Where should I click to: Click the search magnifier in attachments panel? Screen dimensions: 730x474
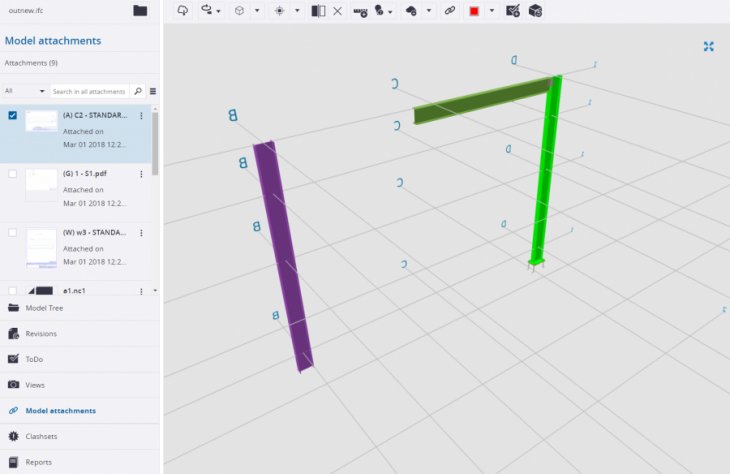(138, 91)
